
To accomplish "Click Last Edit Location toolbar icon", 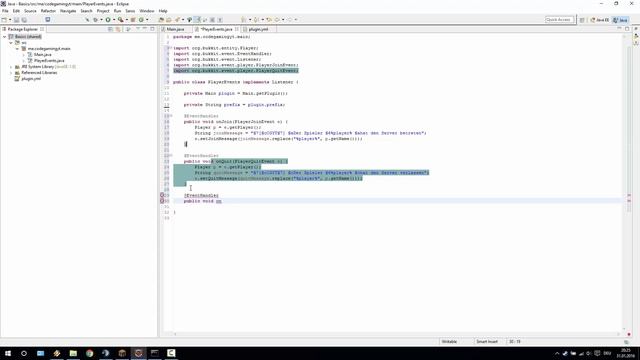I will (x=269, y=20).
